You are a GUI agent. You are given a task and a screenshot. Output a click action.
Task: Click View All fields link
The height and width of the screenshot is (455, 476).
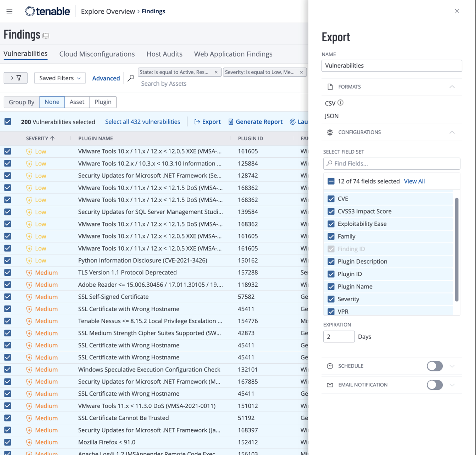(x=414, y=181)
